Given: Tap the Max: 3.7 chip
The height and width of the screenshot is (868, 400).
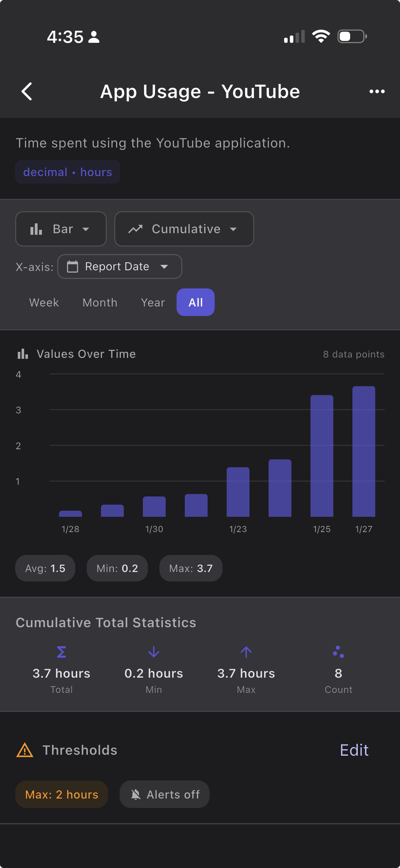Looking at the screenshot, I should [190, 568].
